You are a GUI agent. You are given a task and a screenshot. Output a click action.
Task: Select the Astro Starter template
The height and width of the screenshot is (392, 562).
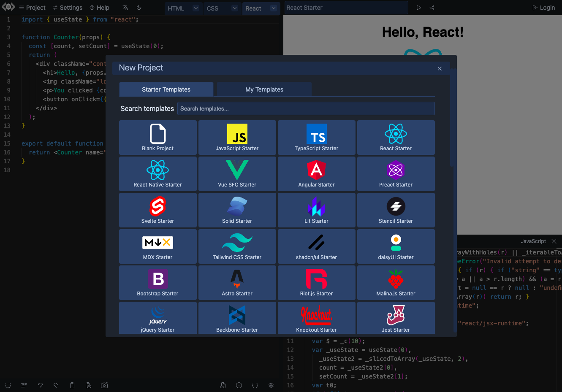pos(237,283)
